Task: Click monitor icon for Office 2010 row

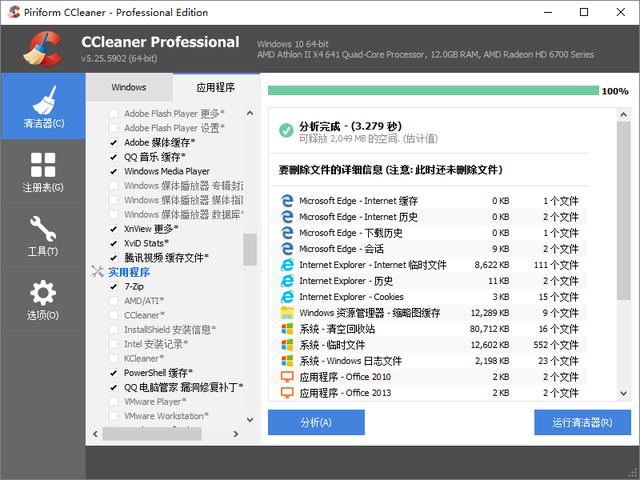Action: click(x=287, y=377)
